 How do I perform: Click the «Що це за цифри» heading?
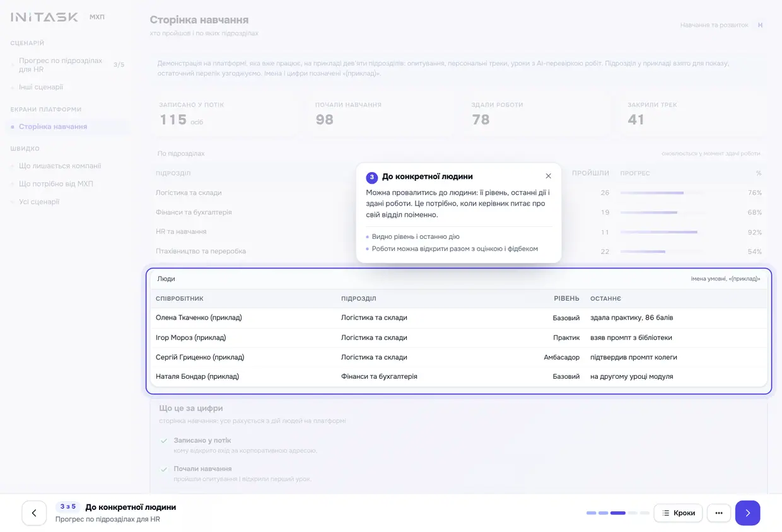(191, 408)
